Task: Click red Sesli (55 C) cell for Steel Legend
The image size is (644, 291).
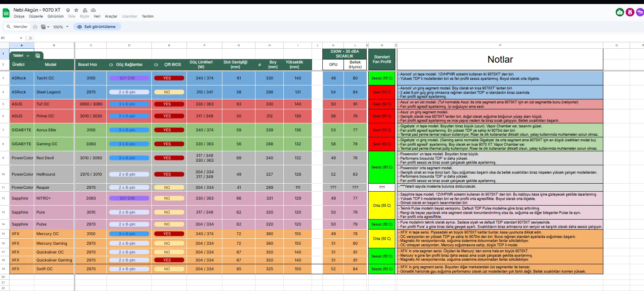Action: [382, 92]
